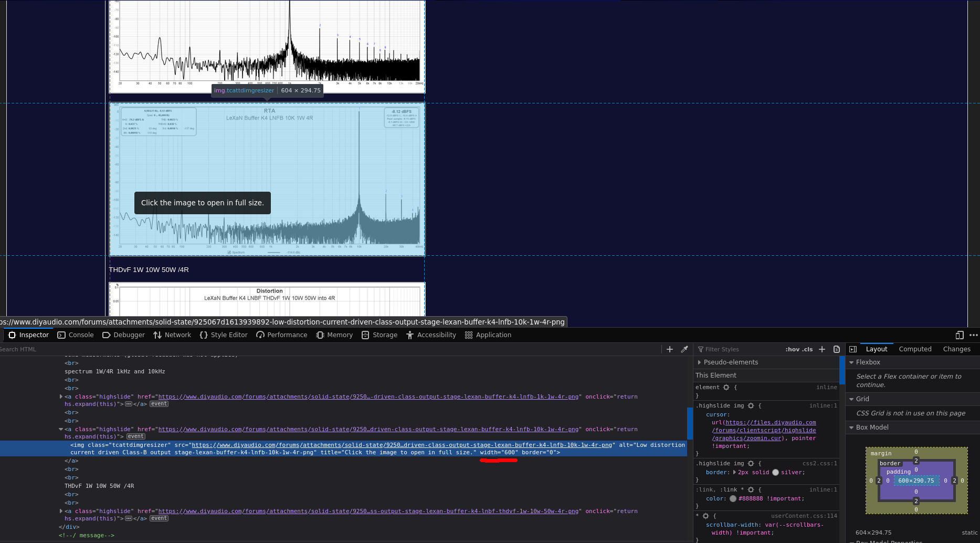Screen dimensions: 980x543
Task: Select the highlighted img tcattdimgresizer node
Action: pos(343,448)
